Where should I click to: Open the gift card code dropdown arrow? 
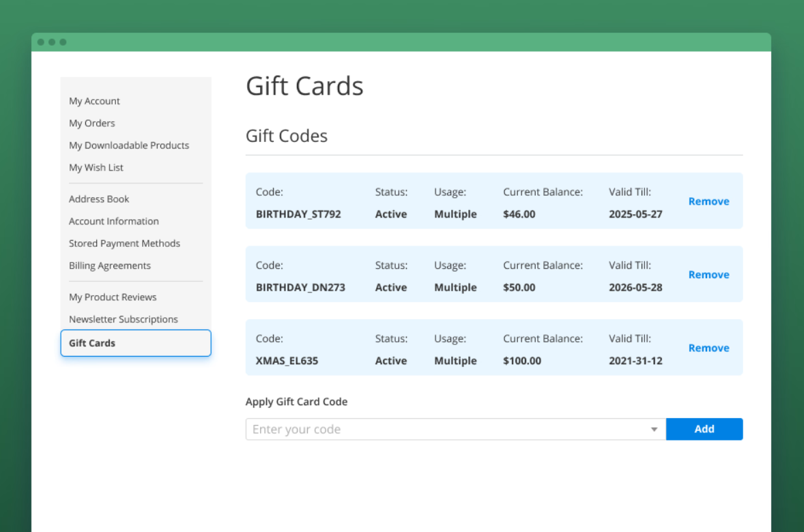(x=655, y=429)
